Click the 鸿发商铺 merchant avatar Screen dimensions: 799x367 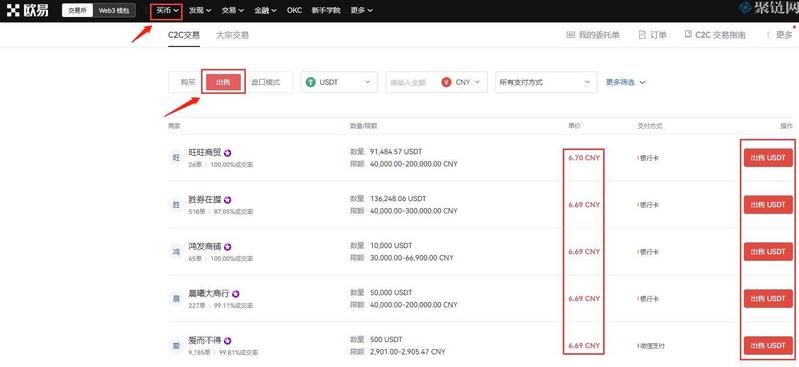176,251
